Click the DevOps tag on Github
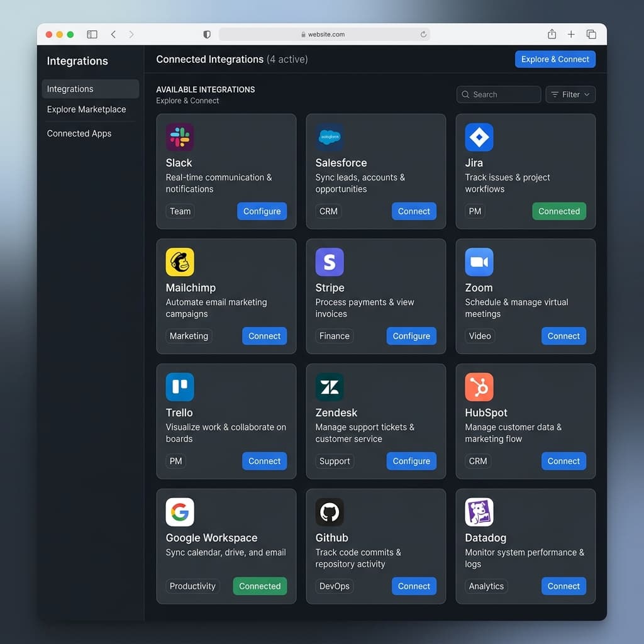The height and width of the screenshot is (644, 644). pos(335,586)
